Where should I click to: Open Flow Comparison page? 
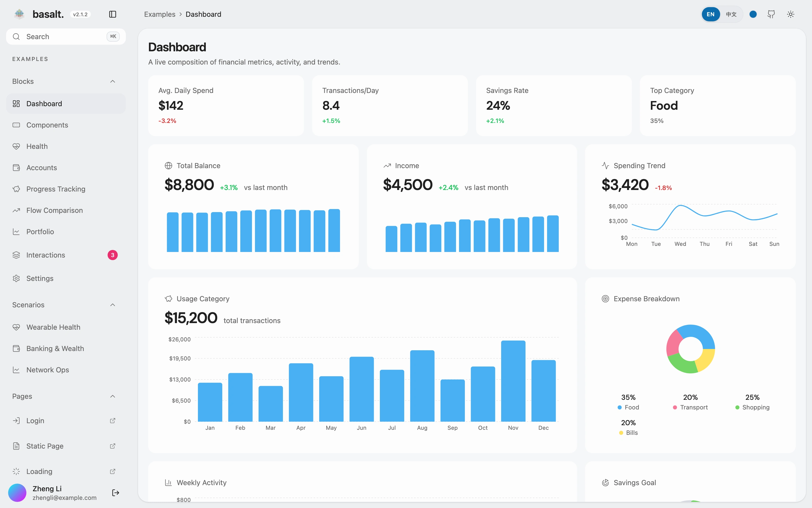(x=66, y=210)
